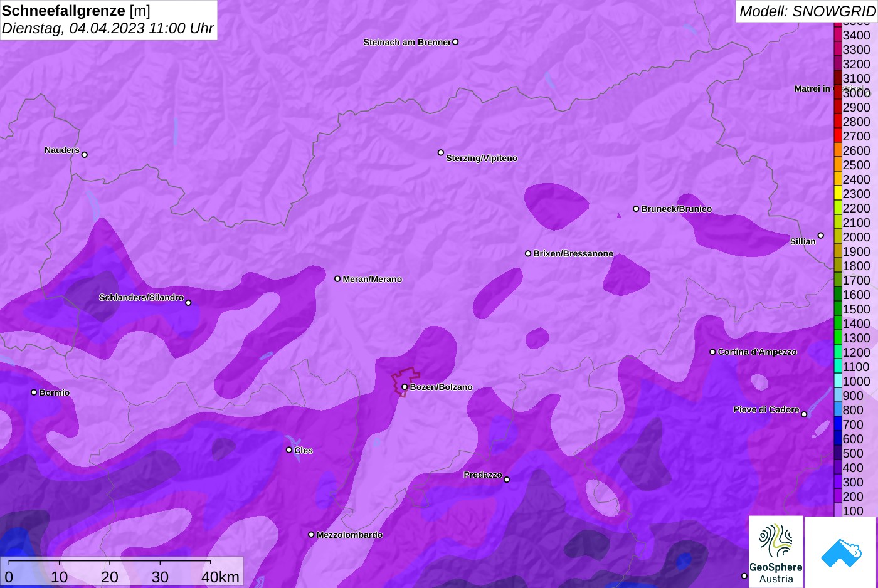Click the 20 tick on scale bar

coord(110,577)
